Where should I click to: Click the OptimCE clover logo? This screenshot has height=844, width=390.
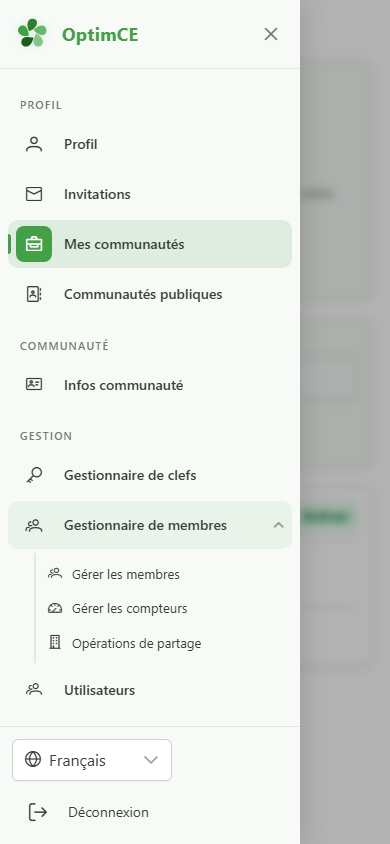32,33
